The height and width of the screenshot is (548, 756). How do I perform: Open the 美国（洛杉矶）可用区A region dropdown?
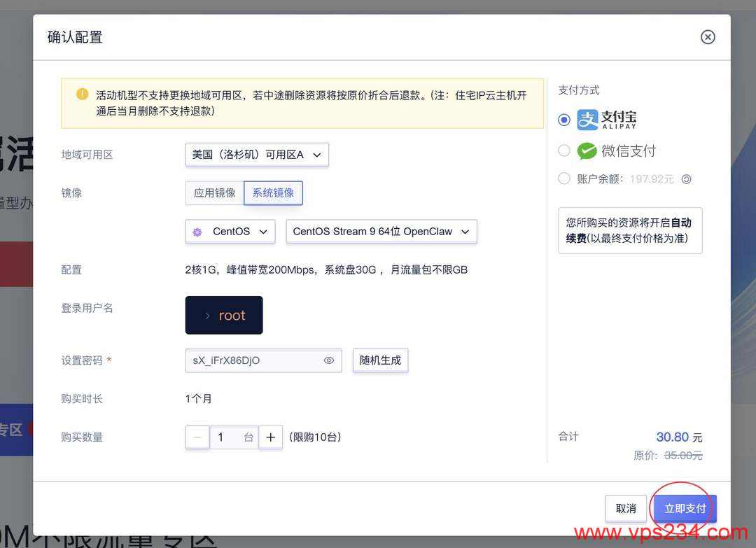(256, 155)
